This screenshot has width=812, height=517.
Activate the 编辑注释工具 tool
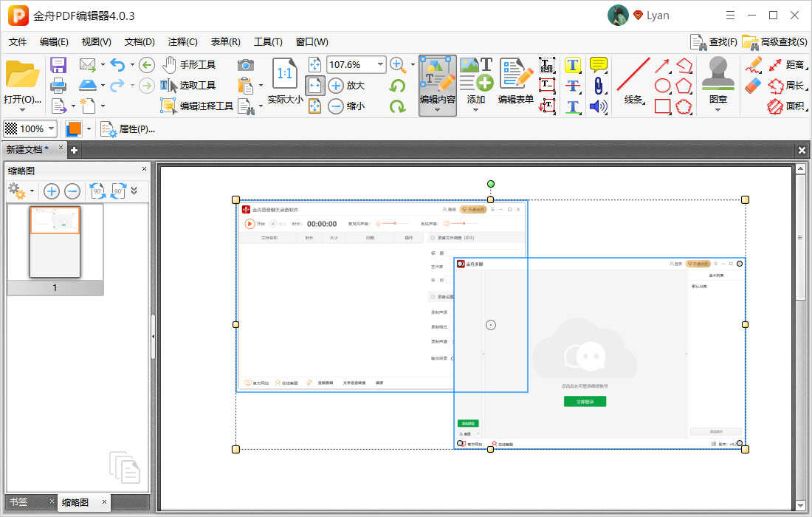tap(197, 106)
